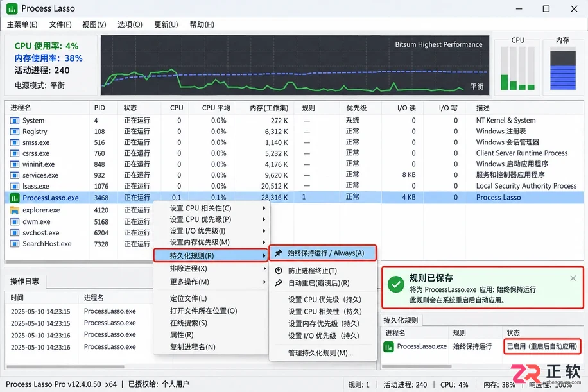The height and width of the screenshot is (392, 588).
Task: Click the wininit.exe process icon
Action: (x=15, y=164)
